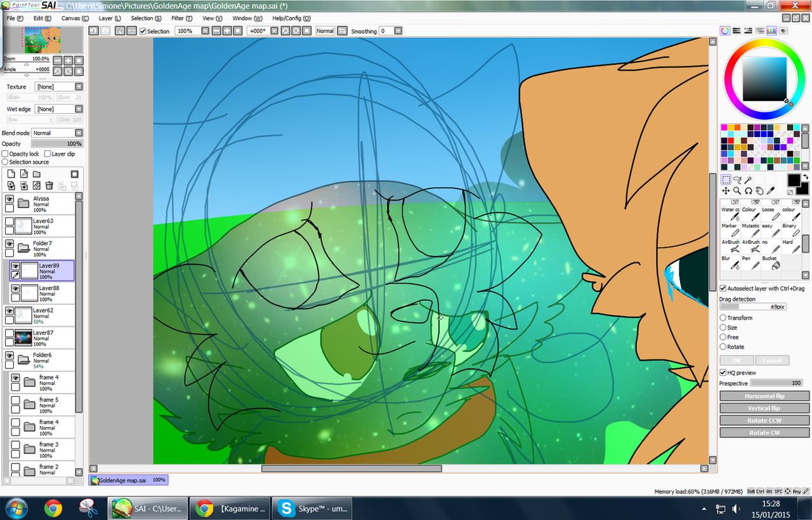Show the color wheel panel
Screen dimensions: 812x520
tap(725, 30)
